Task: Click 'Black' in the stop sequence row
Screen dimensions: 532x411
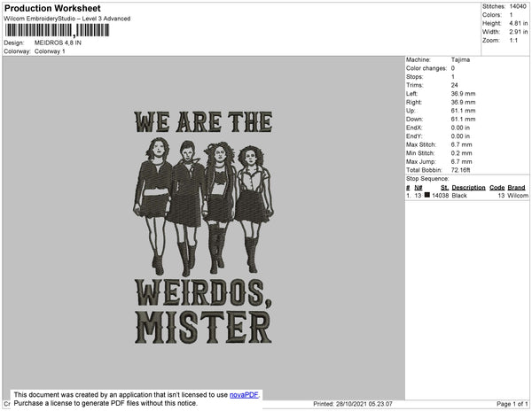Action: (x=459, y=196)
